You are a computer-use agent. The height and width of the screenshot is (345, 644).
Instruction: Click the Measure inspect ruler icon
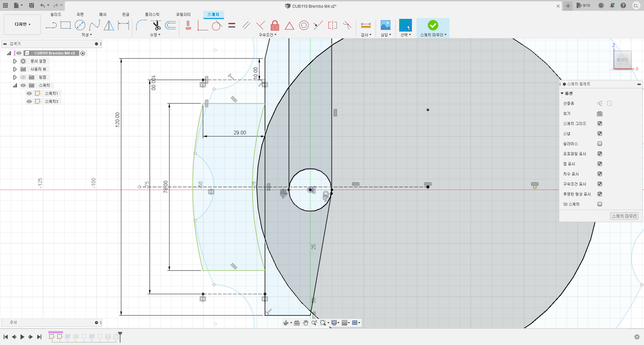coord(366,25)
